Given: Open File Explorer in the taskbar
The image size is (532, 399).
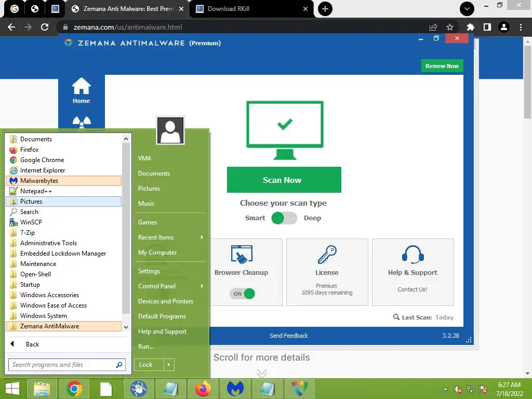Looking at the screenshot, I should [x=42, y=389].
